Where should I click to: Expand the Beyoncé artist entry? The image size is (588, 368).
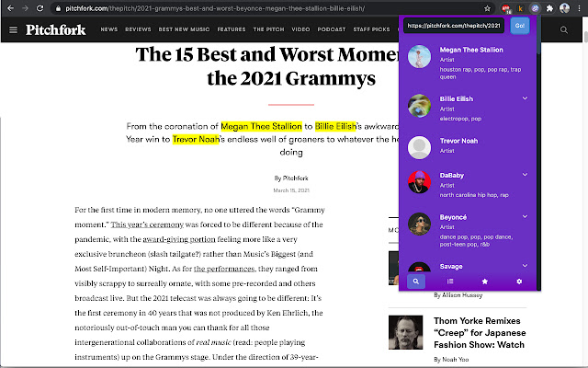tap(525, 219)
